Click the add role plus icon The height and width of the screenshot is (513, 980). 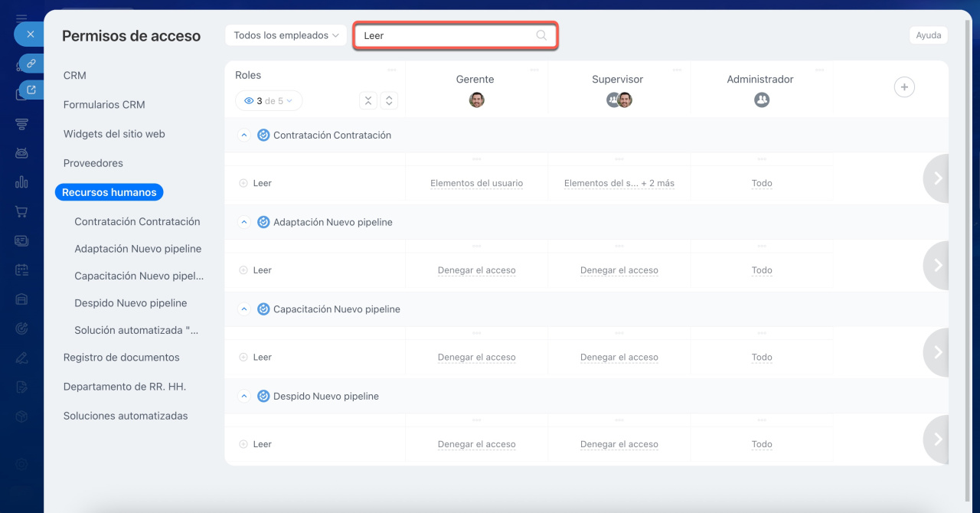click(x=904, y=87)
